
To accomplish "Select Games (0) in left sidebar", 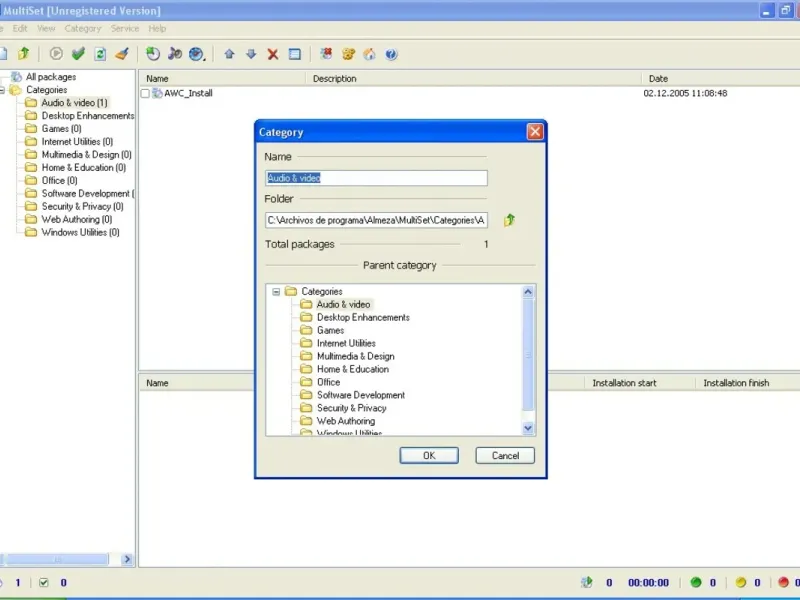I will pos(61,129).
